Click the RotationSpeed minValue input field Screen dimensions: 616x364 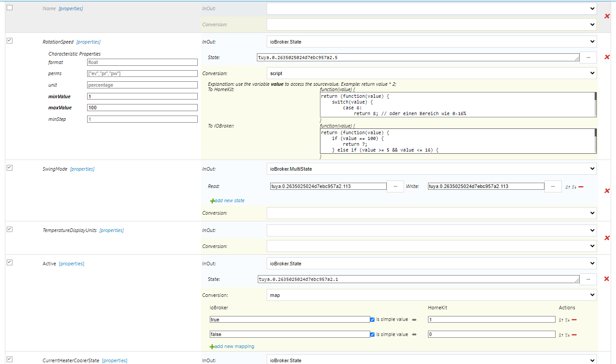(x=142, y=96)
